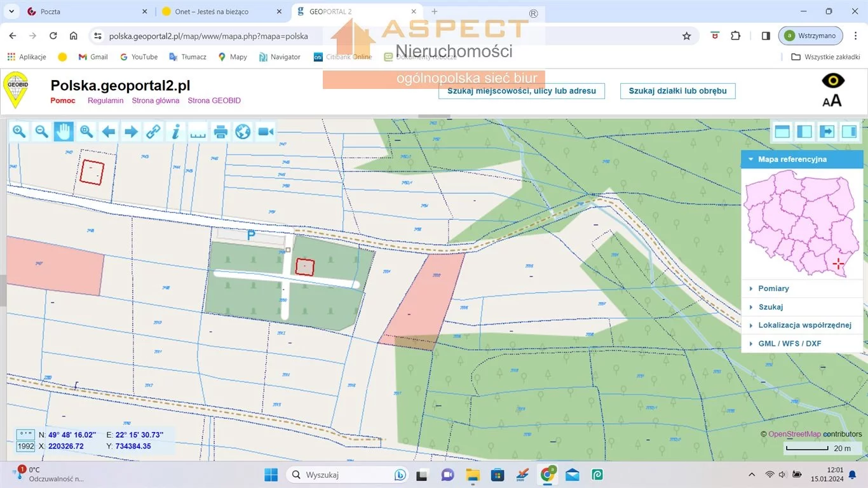Screen dimensions: 868x488
Task: Click Szukaj miejscowości, ulicy lub adresu button
Action: coord(522,91)
